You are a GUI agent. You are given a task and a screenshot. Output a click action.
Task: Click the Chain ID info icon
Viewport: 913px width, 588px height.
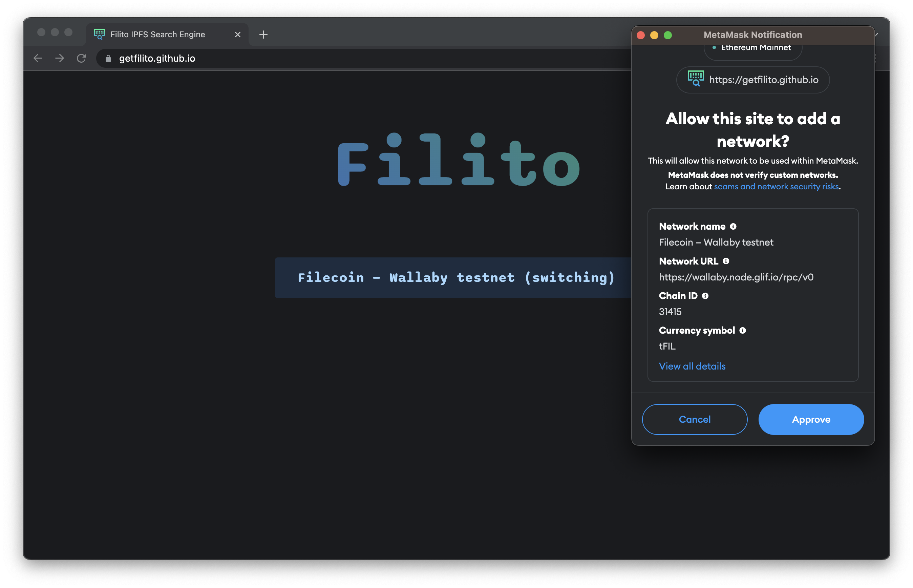[705, 296]
